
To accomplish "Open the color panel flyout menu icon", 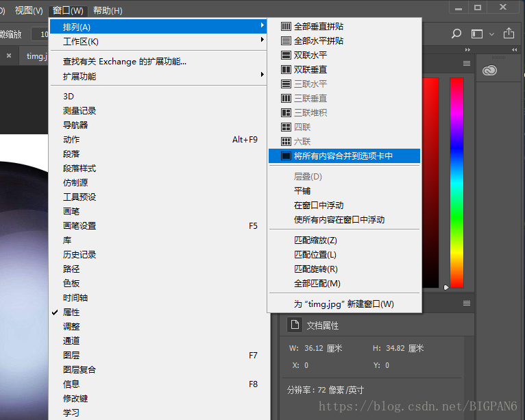I will pyautogui.click(x=467, y=63).
